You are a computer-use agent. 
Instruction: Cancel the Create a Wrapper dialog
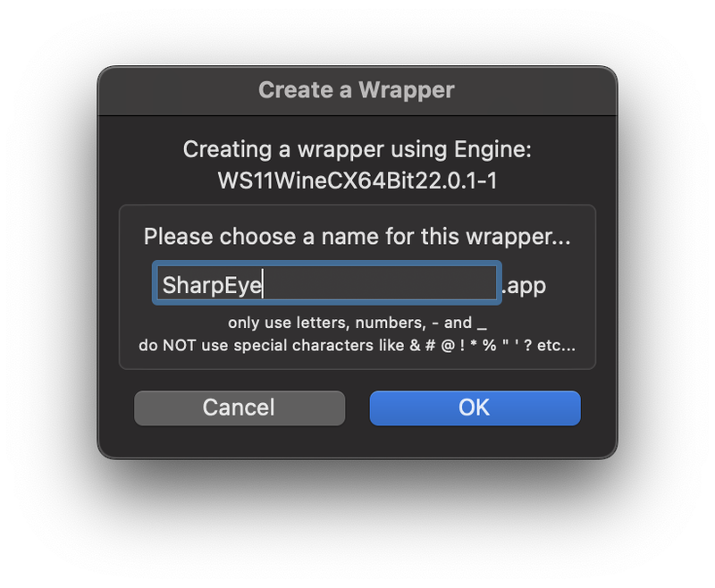tap(240, 408)
